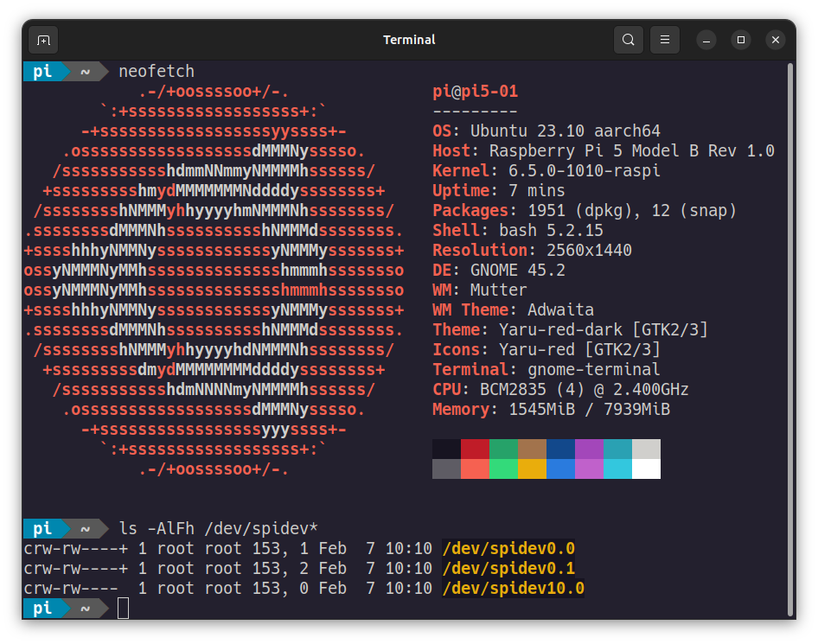Screen dimensions: 818x644
Task: Click the theme value "Yaru-red-dark [GTK2/3]"
Action: (604, 329)
